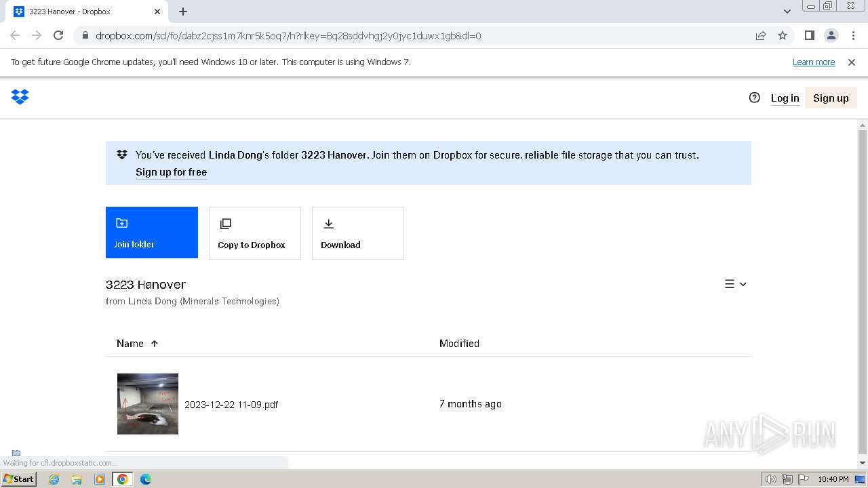Click the Modified column header
Viewport: 868px width, 488px height.
(x=459, y=344)
